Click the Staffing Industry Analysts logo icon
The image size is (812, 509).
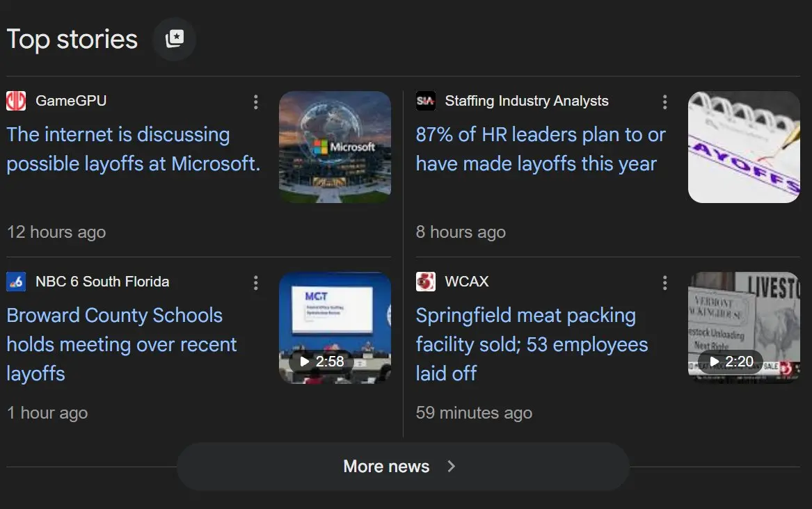tap(425, 101)
